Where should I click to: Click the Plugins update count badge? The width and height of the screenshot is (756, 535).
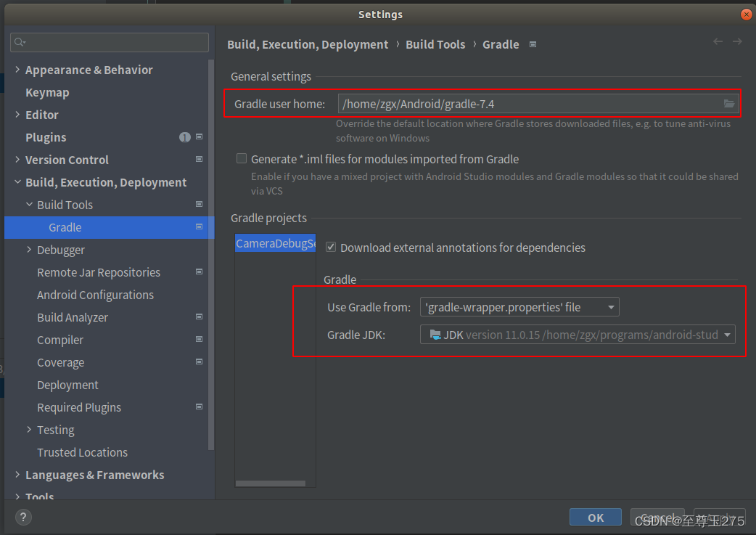185,137
